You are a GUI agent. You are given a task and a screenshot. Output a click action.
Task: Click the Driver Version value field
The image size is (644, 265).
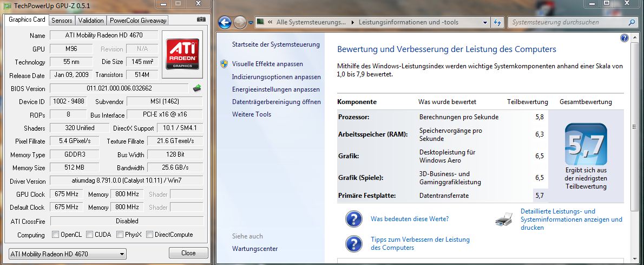(x=126, y=180)
